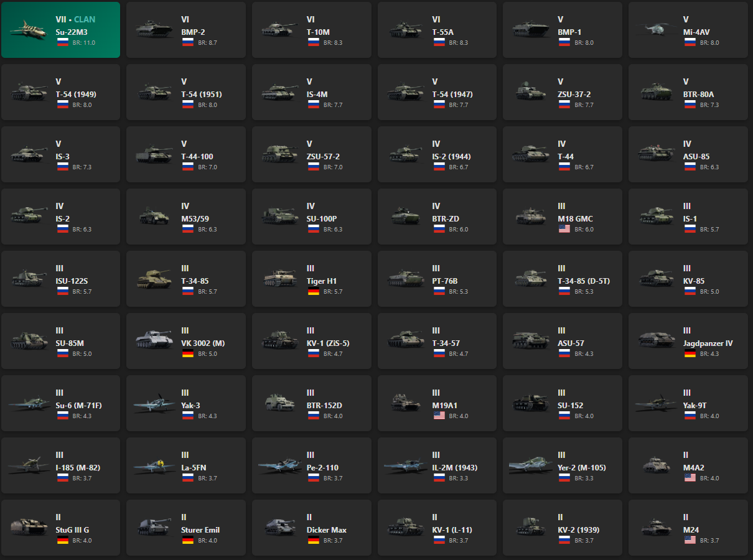Open the Dicker Max card
Screen dimensions: 753x560
click(312, 528)
